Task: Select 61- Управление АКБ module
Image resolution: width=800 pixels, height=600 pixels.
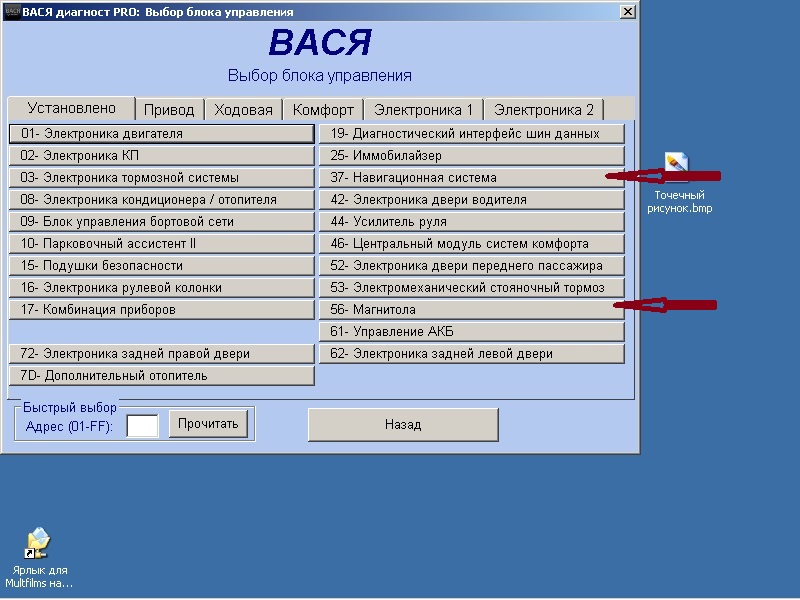Action: pyautogui.click(x=471, y=331)
